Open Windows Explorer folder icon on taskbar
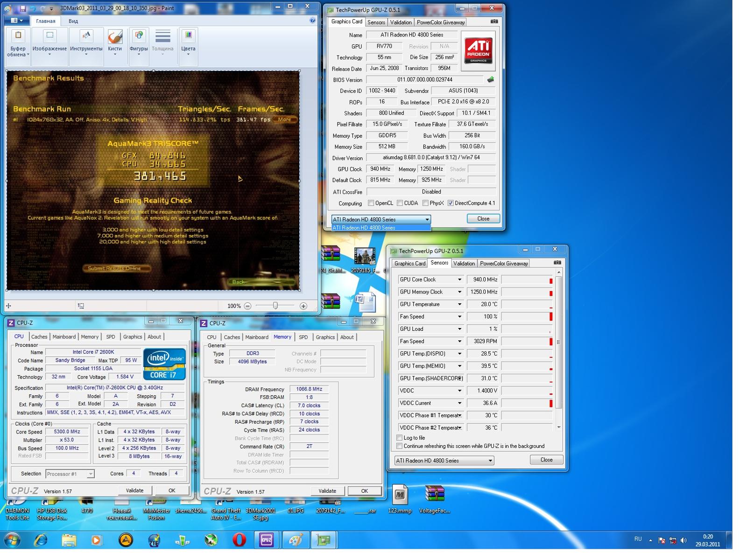 (69, 540)
